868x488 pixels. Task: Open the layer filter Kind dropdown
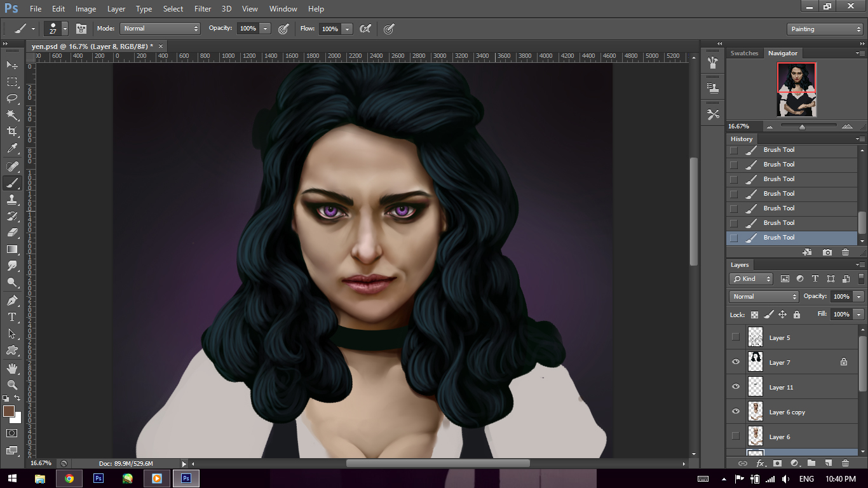751,279
